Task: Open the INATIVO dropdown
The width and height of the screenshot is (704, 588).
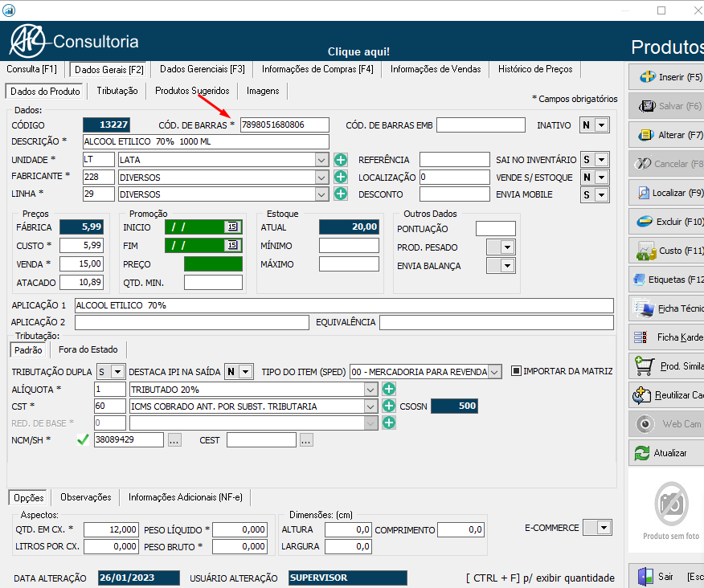Action: tap(602, 125)
